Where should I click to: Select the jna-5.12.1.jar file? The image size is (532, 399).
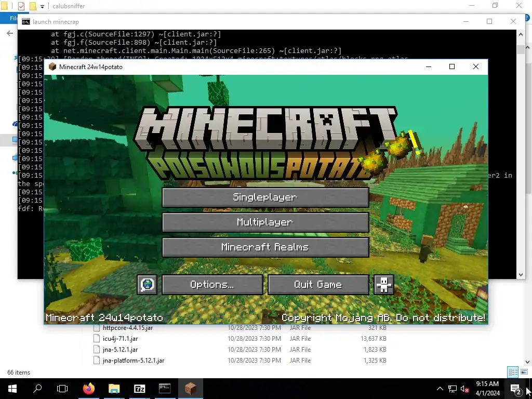(x=120, y=350)
